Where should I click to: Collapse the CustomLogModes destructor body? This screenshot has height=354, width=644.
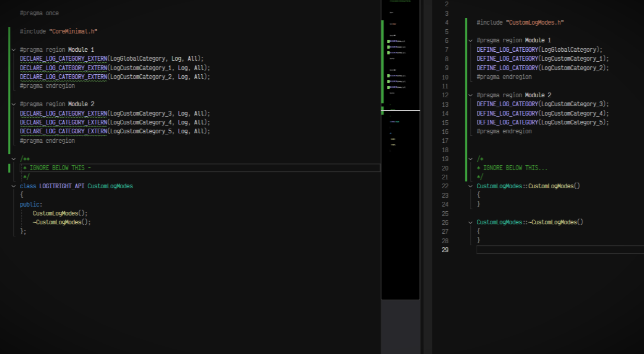[469, 222]
